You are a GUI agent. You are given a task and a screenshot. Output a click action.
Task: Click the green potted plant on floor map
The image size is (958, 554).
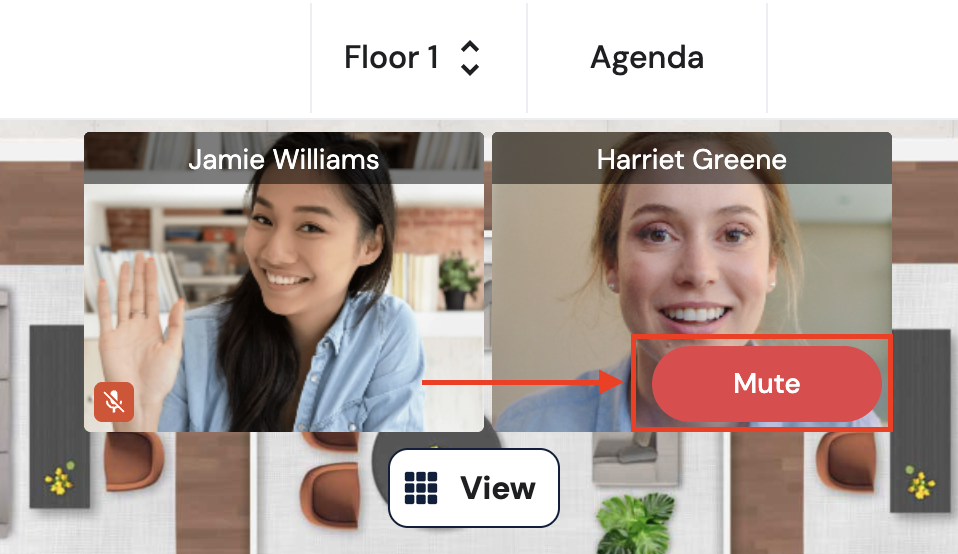click(x=635, y=523)
